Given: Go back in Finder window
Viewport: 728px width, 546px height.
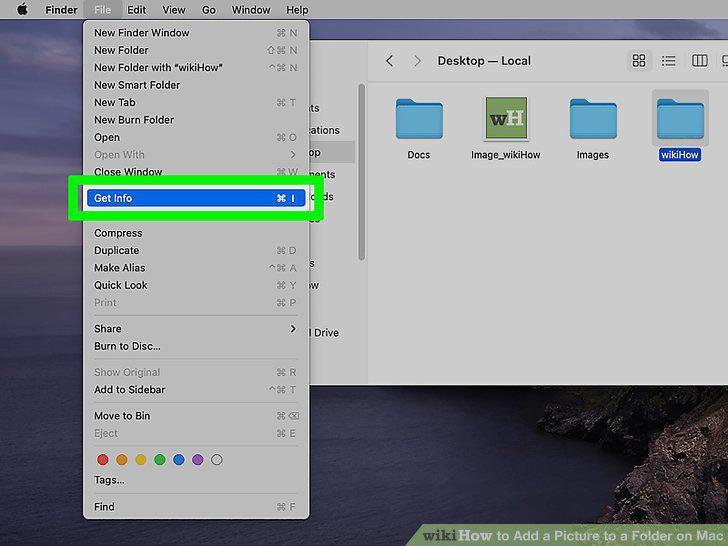Looking at the screenshot, I should pyautogui.click(x=390, y=61).
